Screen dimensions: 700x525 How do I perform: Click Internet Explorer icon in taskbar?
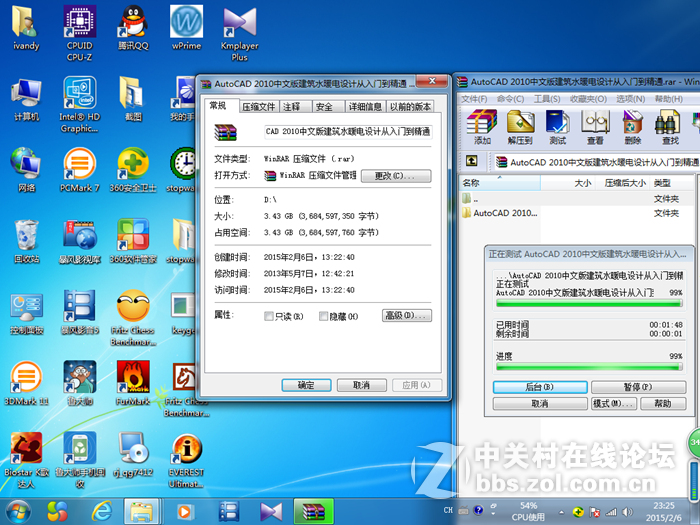pyautogui.click(x=102, y=512)
